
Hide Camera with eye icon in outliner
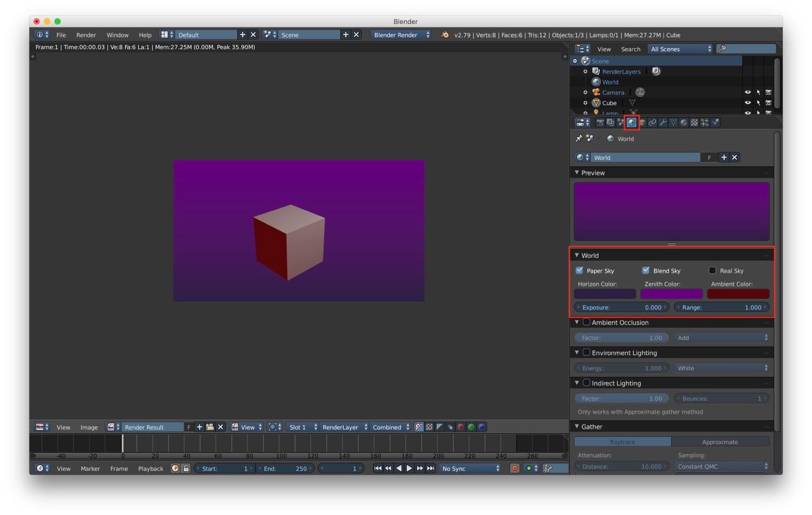(x=748, y=93)
